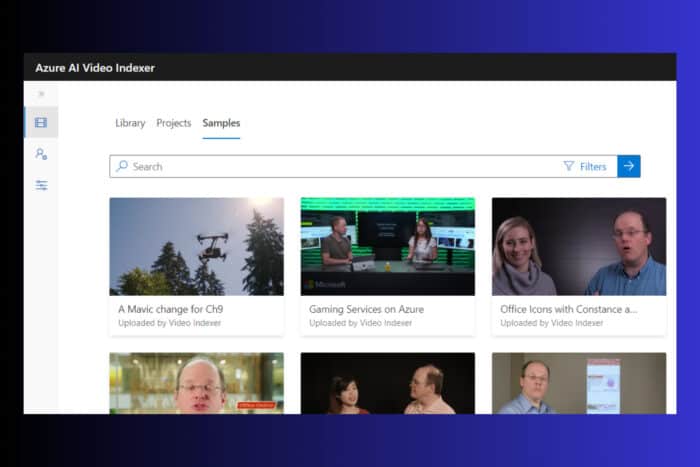700x467 pixels.
Task: Open the thumbnail below A Mavic change for Ch9
Action: point(196,383)
